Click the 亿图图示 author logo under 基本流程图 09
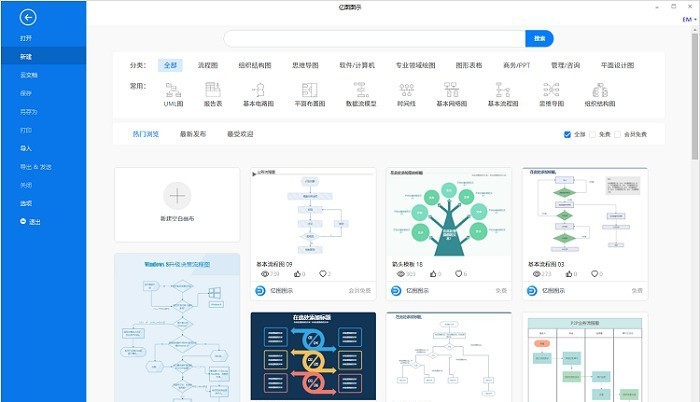 click(x=260, y=291)
